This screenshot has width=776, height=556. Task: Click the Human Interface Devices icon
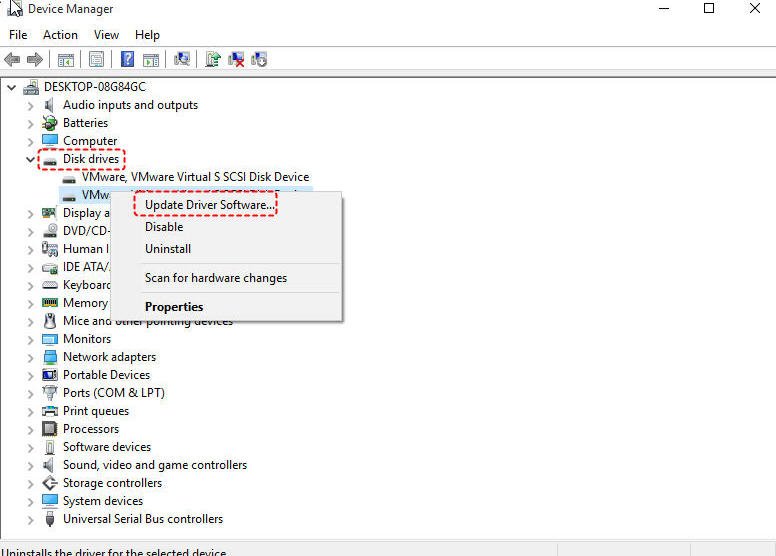click(x=49, y=249)
